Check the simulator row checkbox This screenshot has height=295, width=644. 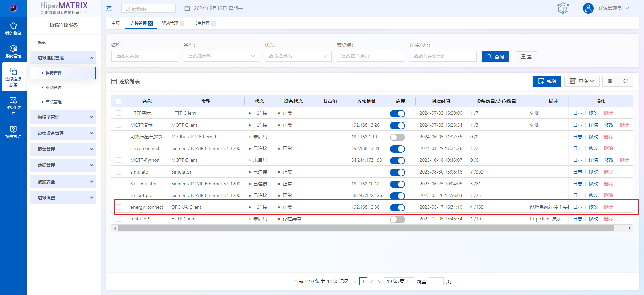pos(119,172)
